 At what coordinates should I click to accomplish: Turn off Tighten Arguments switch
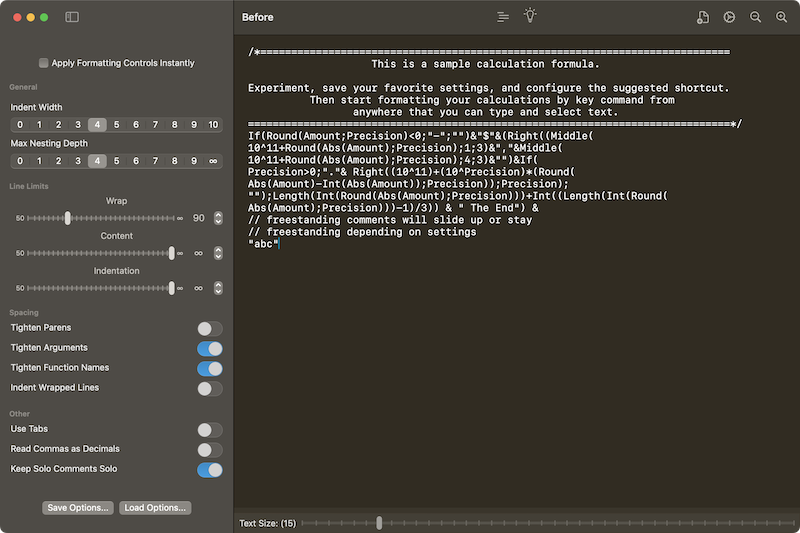pos(210,348)
